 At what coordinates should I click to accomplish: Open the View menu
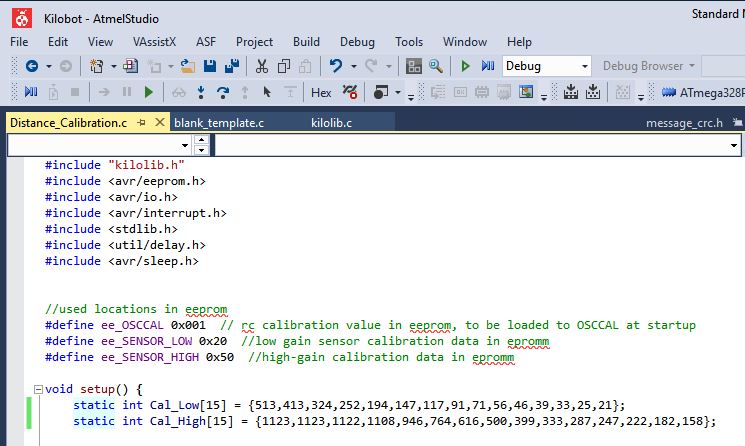(x=100, y=42)
